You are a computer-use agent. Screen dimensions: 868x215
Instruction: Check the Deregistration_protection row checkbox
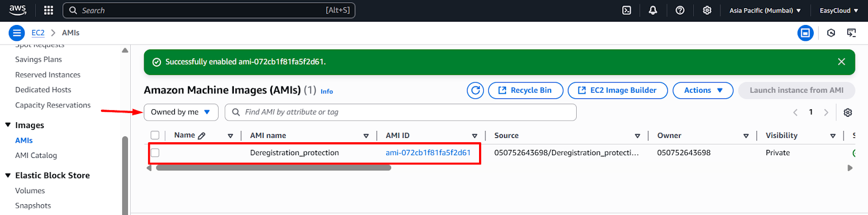(x=155, y=153)
